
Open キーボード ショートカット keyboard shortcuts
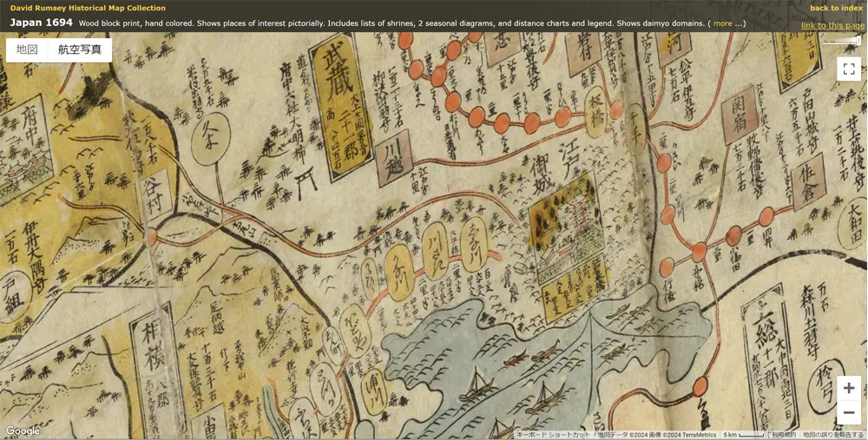pos(553,435)
